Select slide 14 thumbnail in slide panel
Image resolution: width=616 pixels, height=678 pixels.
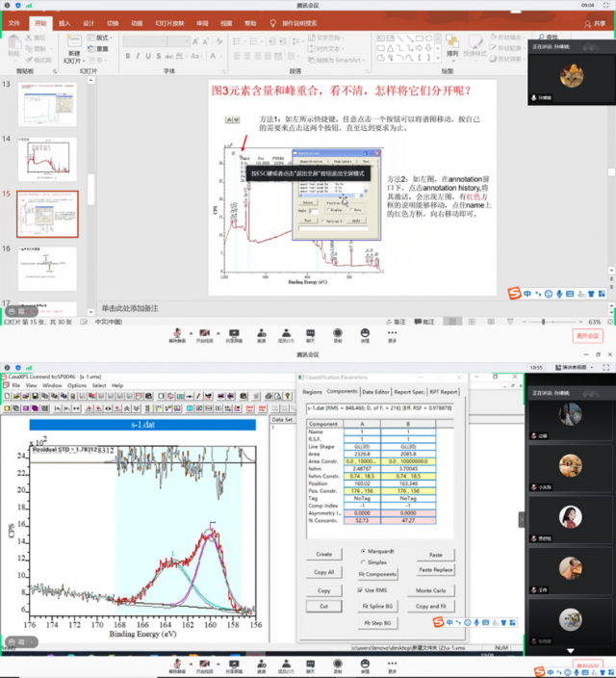point(46,159)
